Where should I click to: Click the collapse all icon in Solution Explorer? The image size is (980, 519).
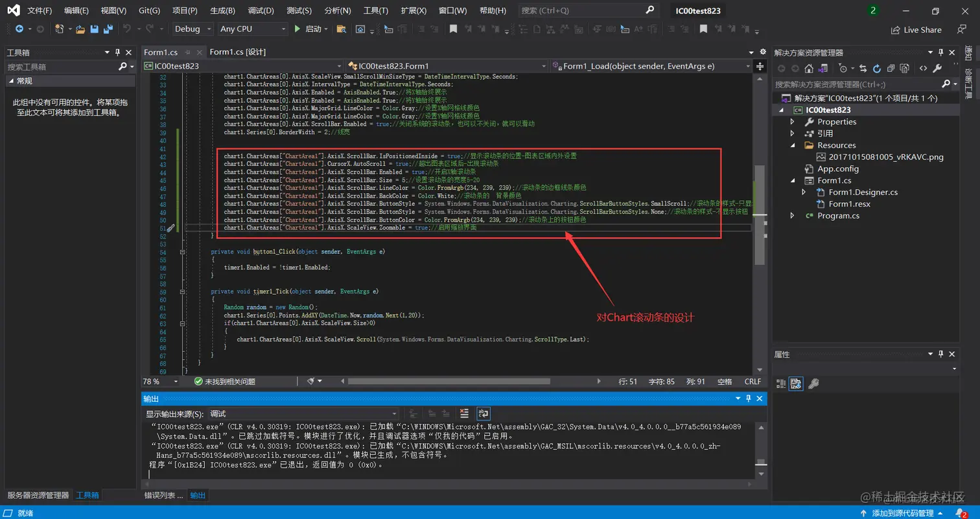pyautogui.click(x=891, y=68)
